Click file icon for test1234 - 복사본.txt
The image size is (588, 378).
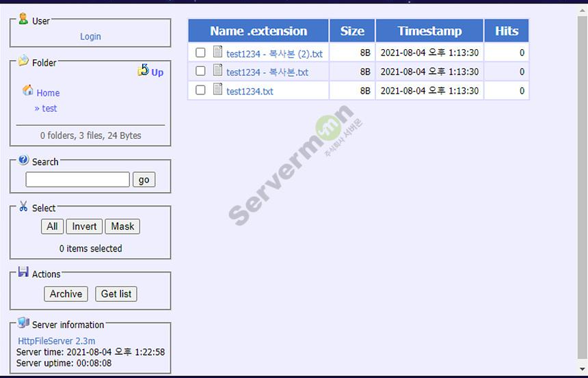tap(218, 70)
